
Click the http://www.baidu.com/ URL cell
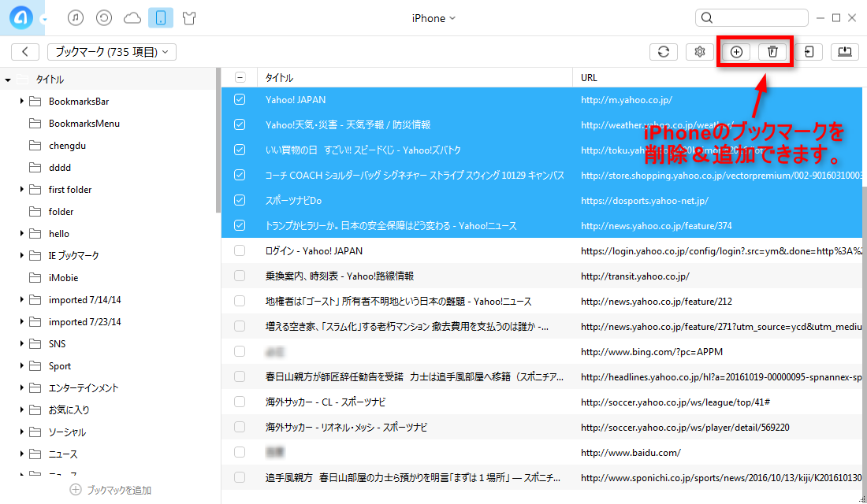click(x=631, y=453)
